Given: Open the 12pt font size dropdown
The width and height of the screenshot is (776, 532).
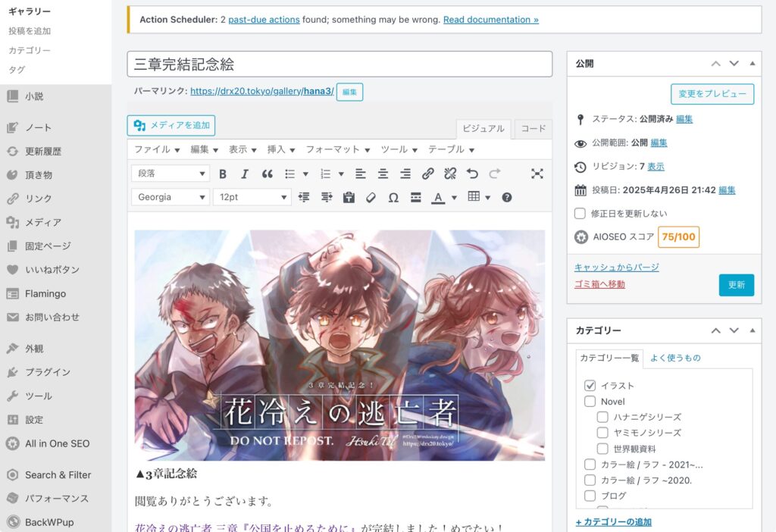Looking at the screenshot, I should coord(252,197).
